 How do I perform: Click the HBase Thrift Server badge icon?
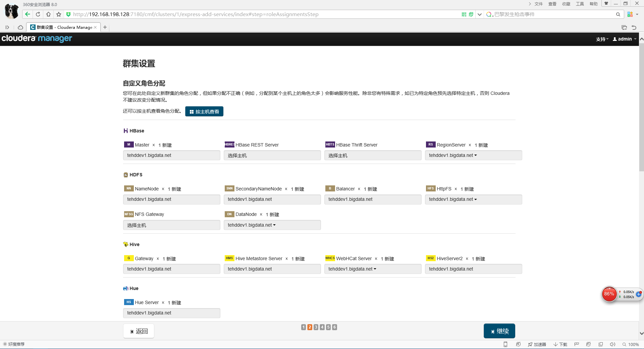[330, 144]
